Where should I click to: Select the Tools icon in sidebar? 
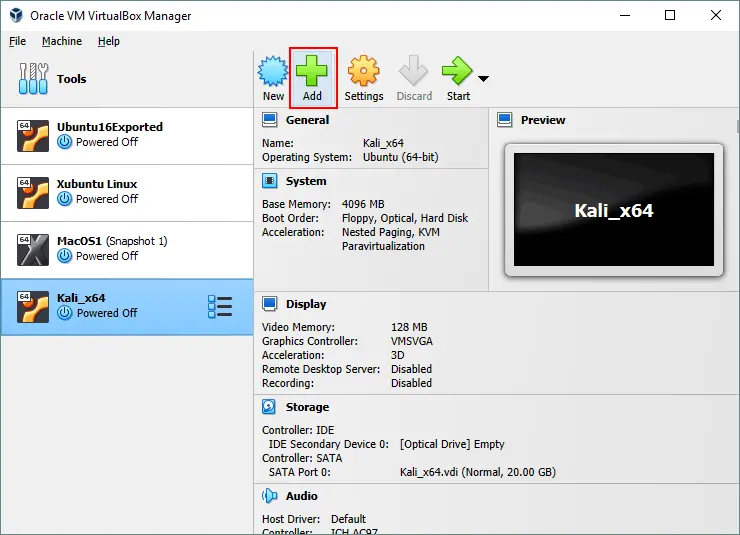tap(33, 79)
